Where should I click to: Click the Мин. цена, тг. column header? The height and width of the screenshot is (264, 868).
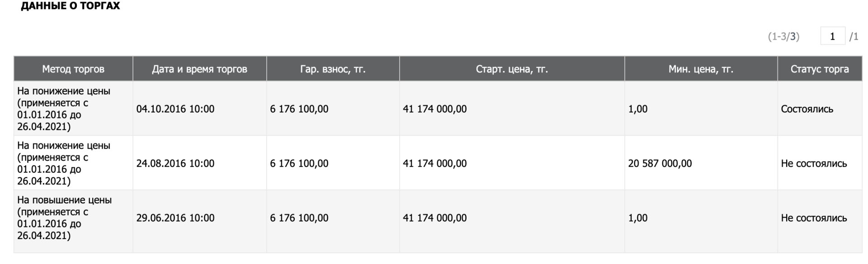(701, 69)
